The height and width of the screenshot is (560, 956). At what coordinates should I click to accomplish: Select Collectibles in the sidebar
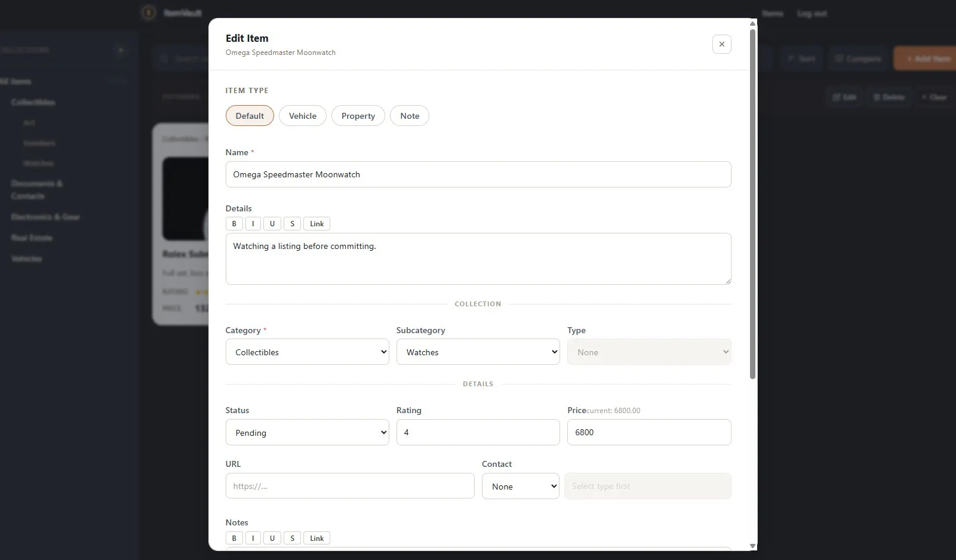[x=33, y=102]
